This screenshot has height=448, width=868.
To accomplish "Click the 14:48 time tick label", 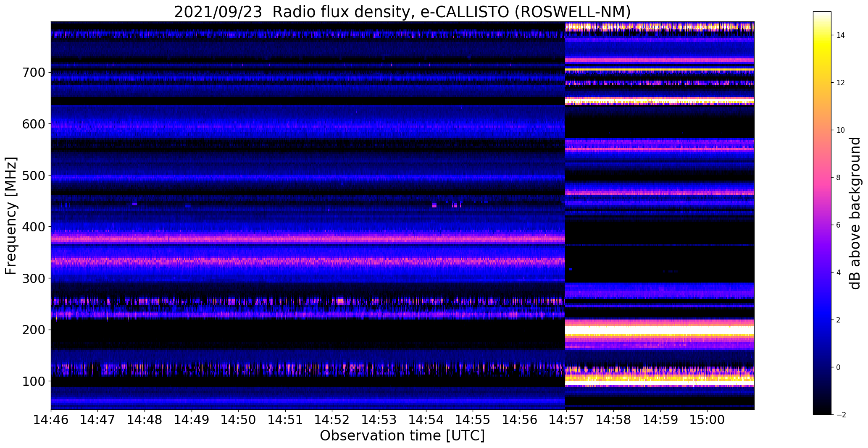I will [x=145, y=420].
